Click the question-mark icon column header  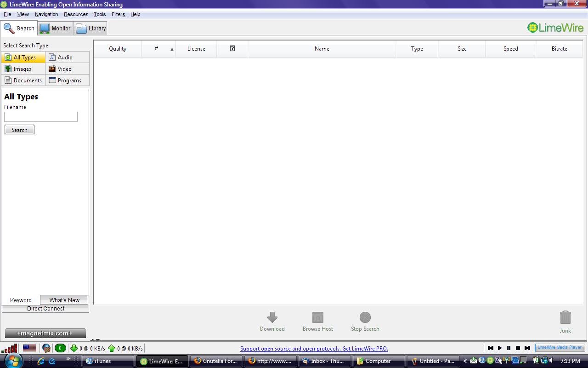click(232, 49)
